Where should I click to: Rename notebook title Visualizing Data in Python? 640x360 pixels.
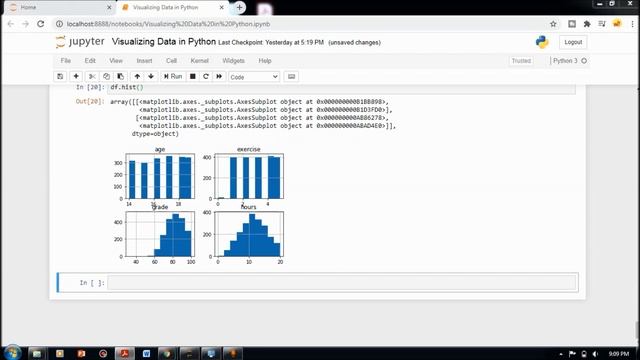coord(164,42)
